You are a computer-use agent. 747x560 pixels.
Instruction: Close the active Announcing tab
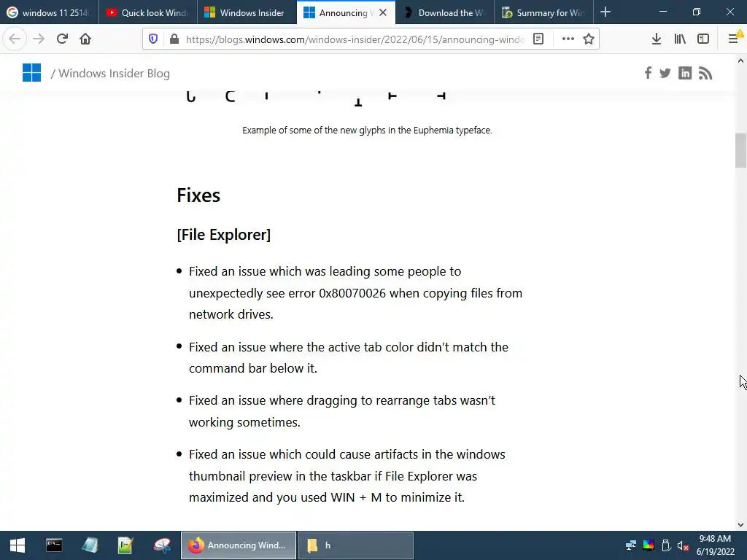tap(383, 12)
